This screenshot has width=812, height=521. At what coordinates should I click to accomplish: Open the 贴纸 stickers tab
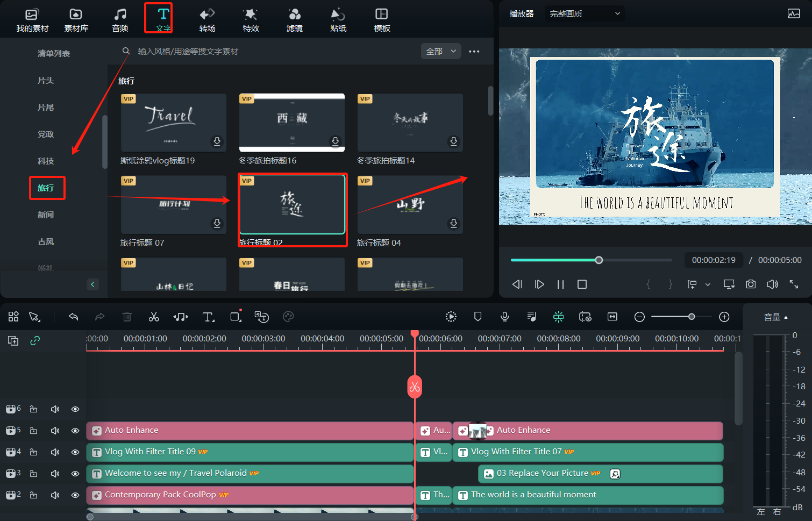[x=338, y=20]
